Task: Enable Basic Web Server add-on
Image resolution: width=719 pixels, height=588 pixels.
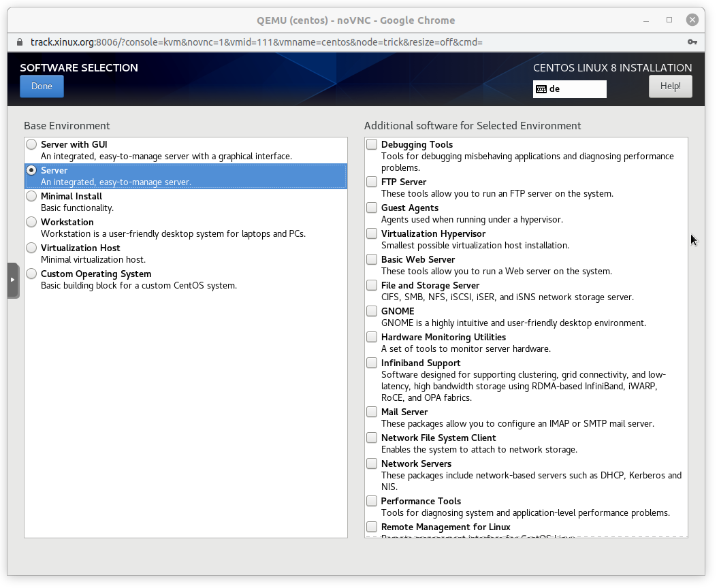Action: click(372, 260)
